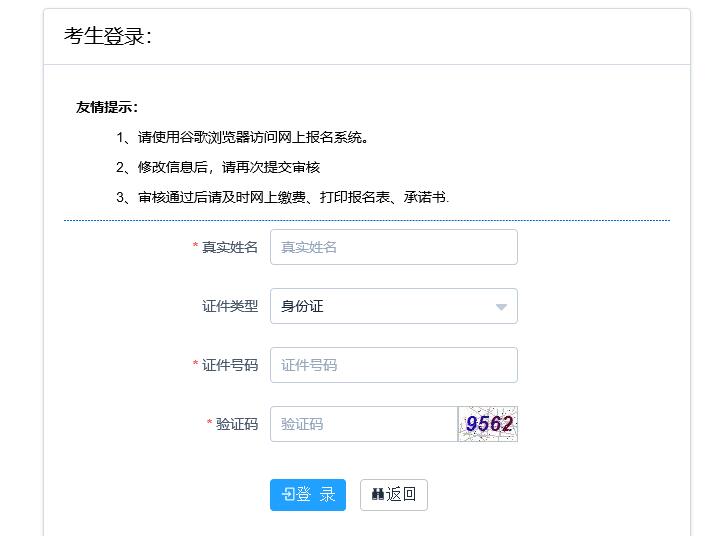Click the 考生登录 panel heading
This screenshot has height=536, width=706.
(108, 37)
